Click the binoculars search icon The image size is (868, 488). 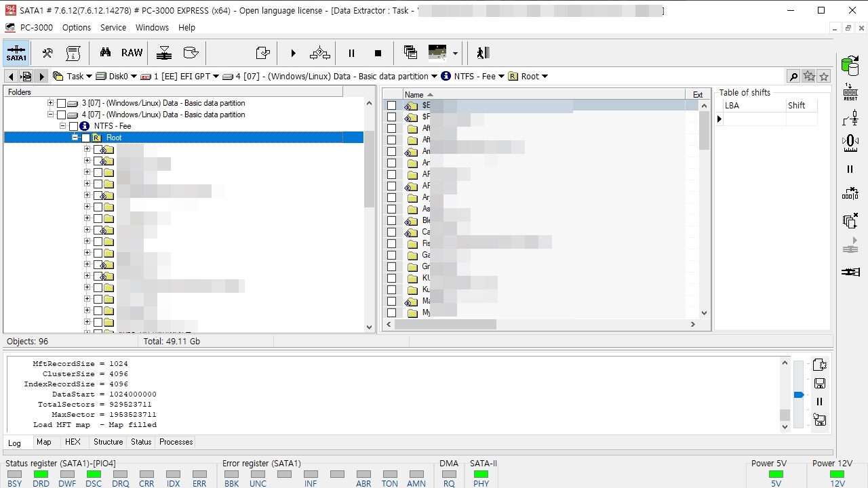[105, 53]
